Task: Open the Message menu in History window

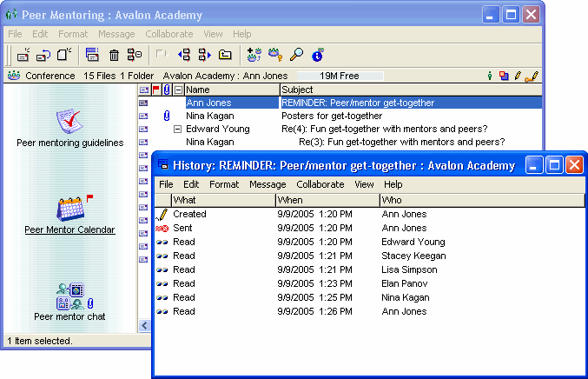Action: [x=267, y=184]
